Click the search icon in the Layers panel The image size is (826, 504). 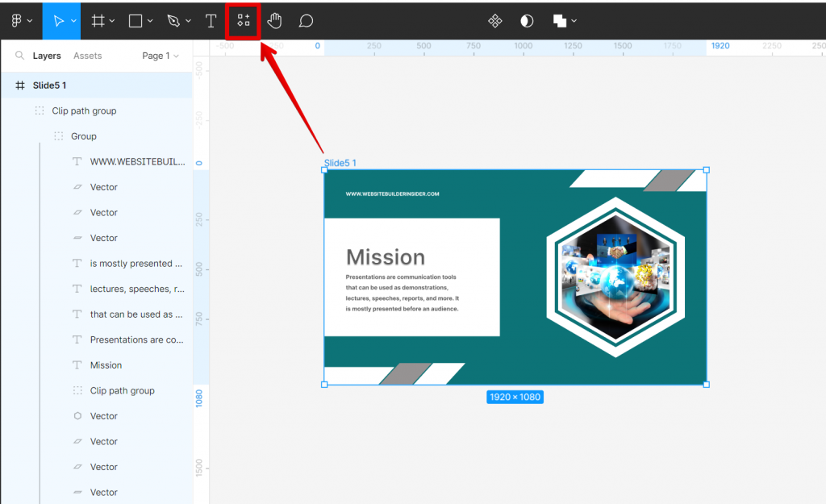(x=19, y=56)
